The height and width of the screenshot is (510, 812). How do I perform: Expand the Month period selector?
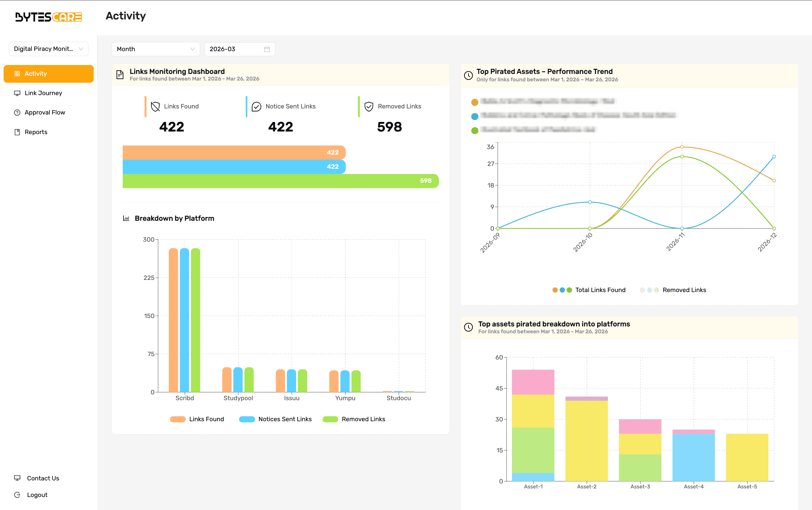(155, 49)
